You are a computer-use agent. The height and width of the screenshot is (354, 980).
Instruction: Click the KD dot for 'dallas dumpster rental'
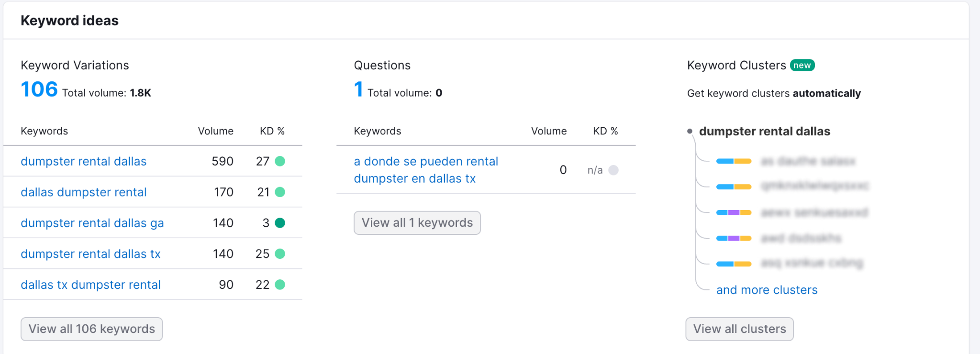click(x=280, y=192)
